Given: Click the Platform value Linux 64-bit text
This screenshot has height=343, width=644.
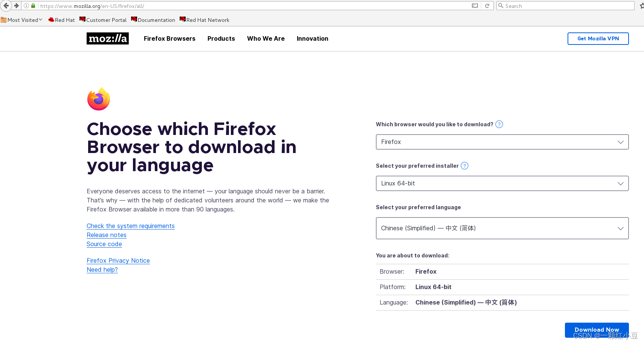Looking at the screenshot, I should pos(433,287).
